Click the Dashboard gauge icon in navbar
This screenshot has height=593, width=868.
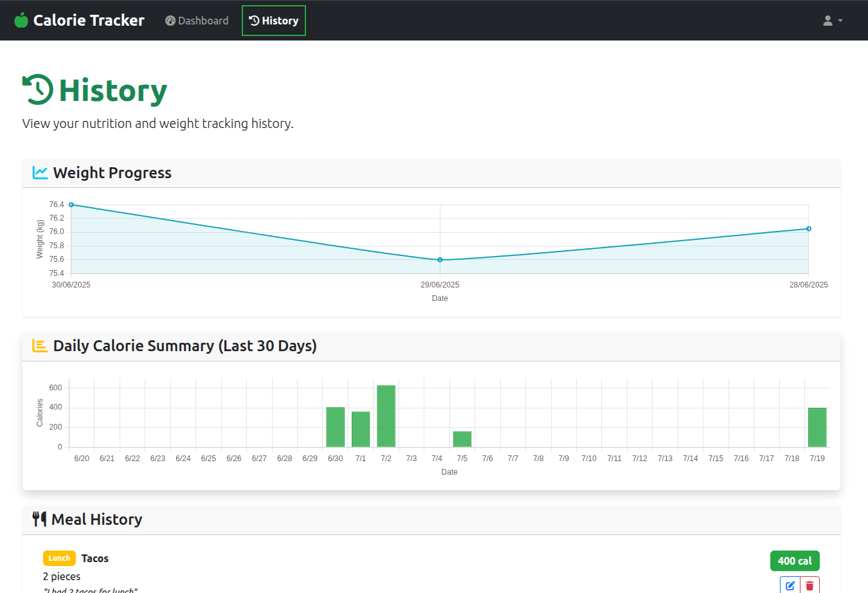point(170,21)
